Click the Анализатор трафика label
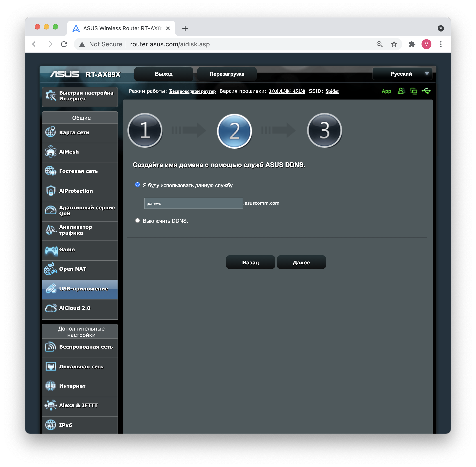 75,230
